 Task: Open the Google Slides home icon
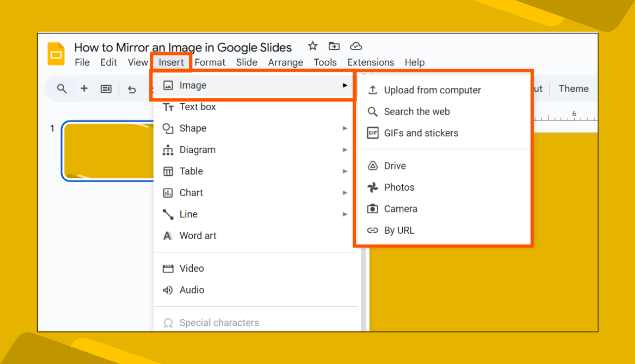point(56,54)
